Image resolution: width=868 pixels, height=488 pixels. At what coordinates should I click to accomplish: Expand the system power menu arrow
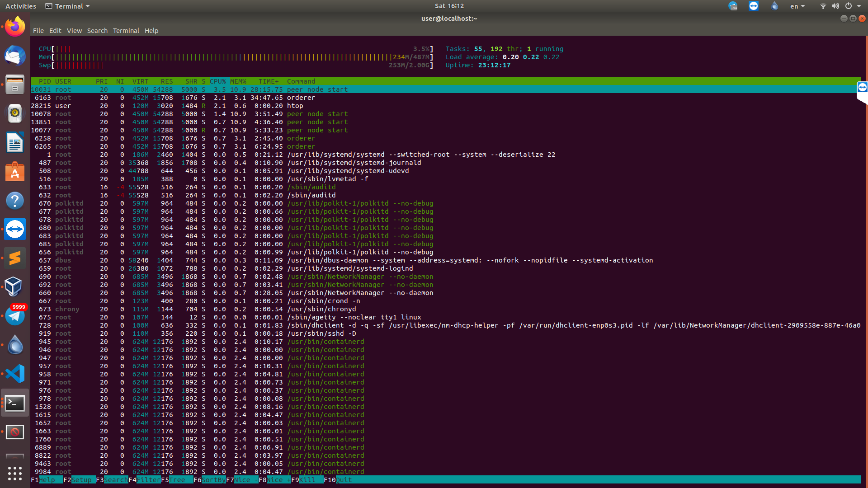[x=859, y=6]
